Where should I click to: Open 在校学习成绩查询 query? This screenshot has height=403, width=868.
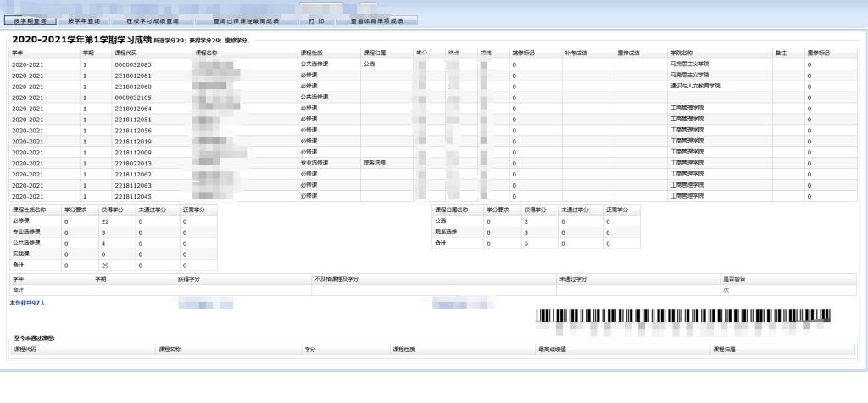152,20
